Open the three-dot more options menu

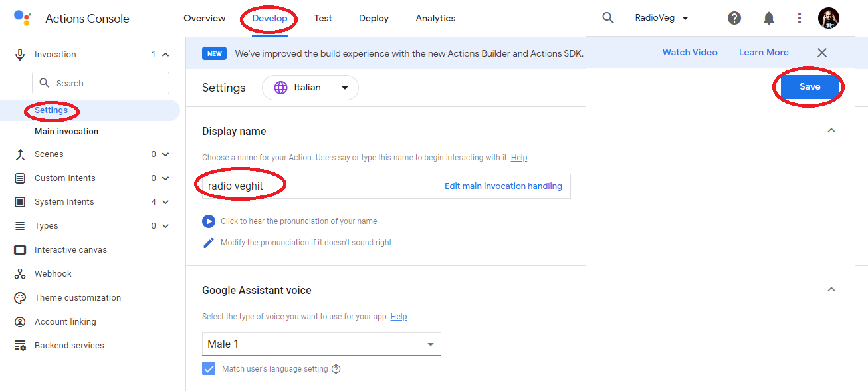[800, 18]
